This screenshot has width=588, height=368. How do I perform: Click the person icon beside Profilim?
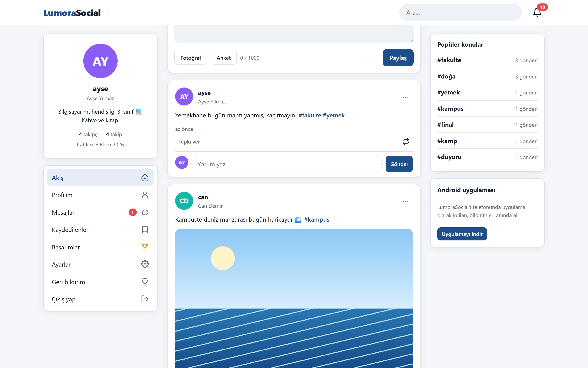click(145, 195)
